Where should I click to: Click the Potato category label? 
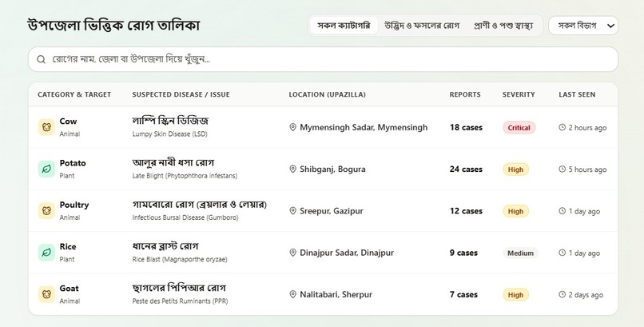[73, 163]
